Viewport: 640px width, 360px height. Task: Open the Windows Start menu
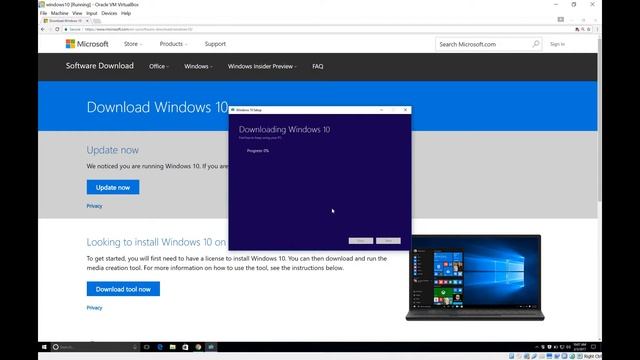tap(44, 347)
